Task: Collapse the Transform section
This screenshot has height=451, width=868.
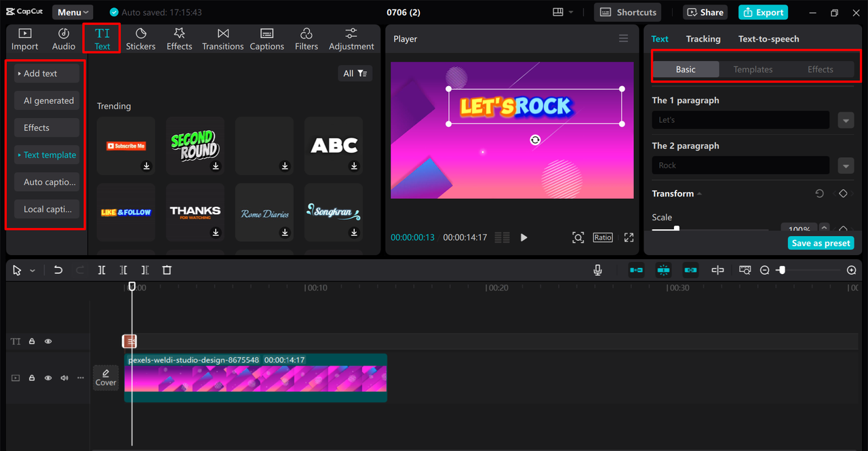Action: [699, 194]
